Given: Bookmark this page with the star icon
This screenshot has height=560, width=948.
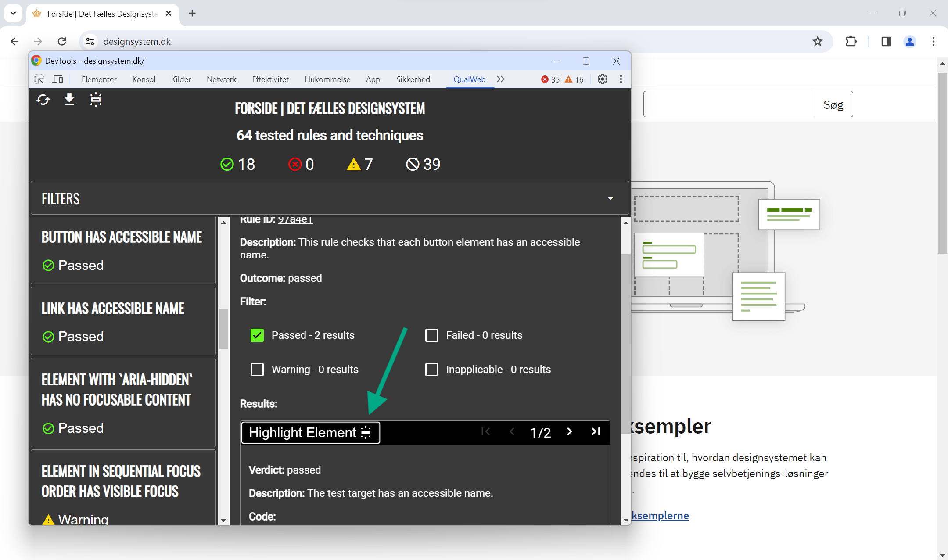Looking at the screenshot, I should [x=817, y=41].
